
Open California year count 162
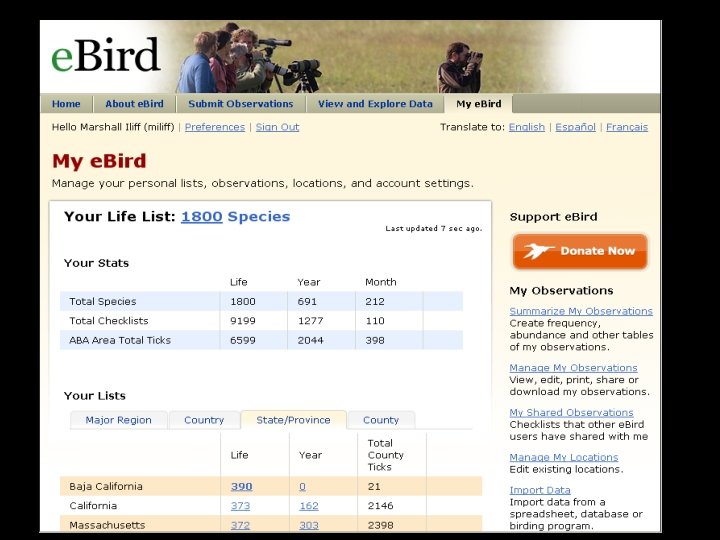pos(309,506)
